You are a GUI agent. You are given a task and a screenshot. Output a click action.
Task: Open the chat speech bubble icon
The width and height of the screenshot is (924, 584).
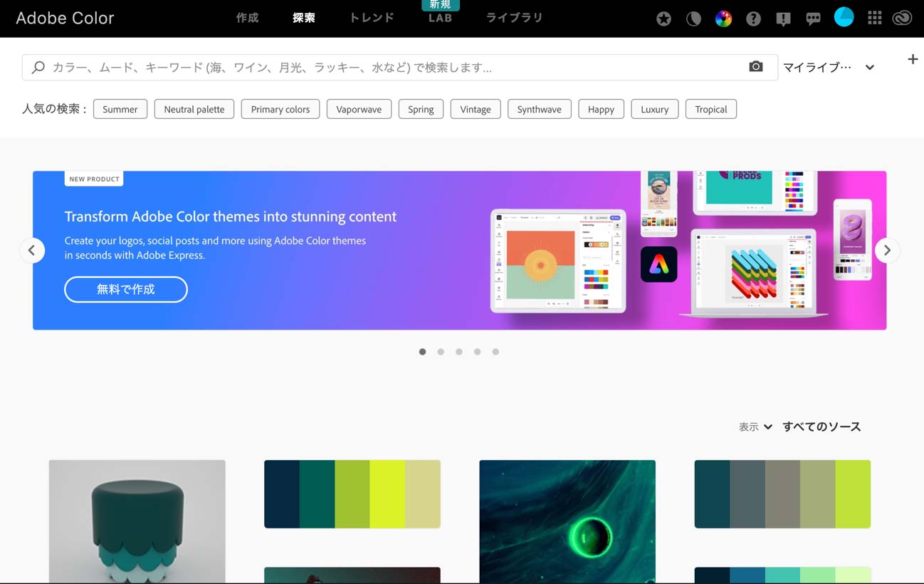pyautogui.click(x=813, y=19)
